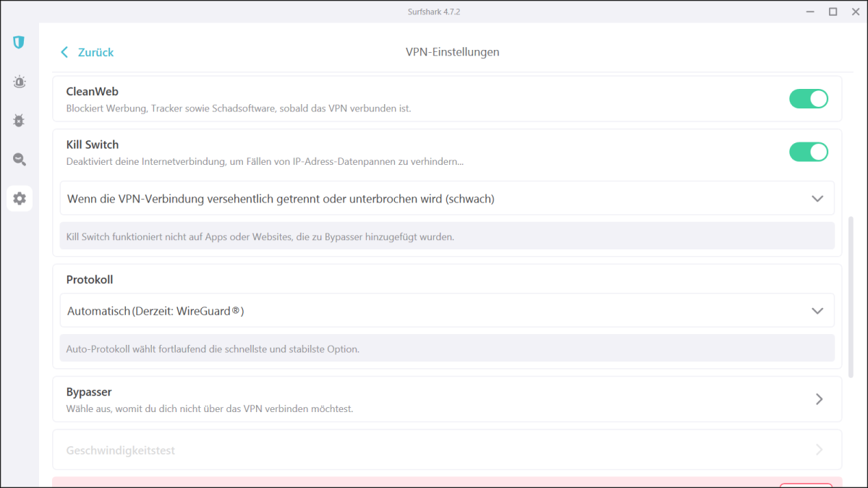Image resolution: width=868 pixels, height=488 pixels.
Task: Select the Settings gear in sidebar
Action: (20, 198)
